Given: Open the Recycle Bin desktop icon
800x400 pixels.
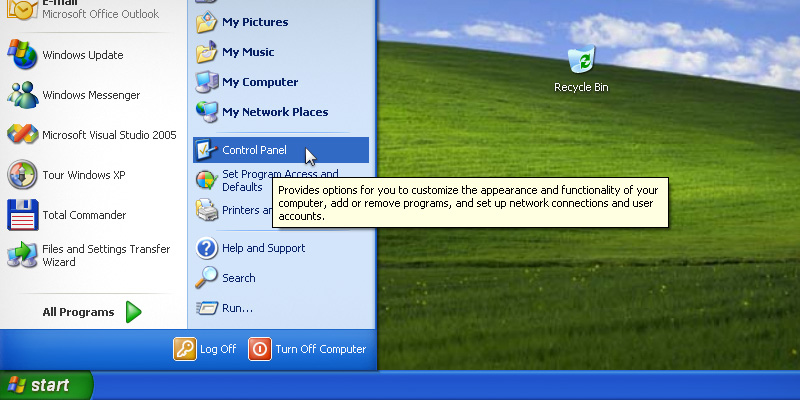Looking at the screenshot, I should (580, 61).
